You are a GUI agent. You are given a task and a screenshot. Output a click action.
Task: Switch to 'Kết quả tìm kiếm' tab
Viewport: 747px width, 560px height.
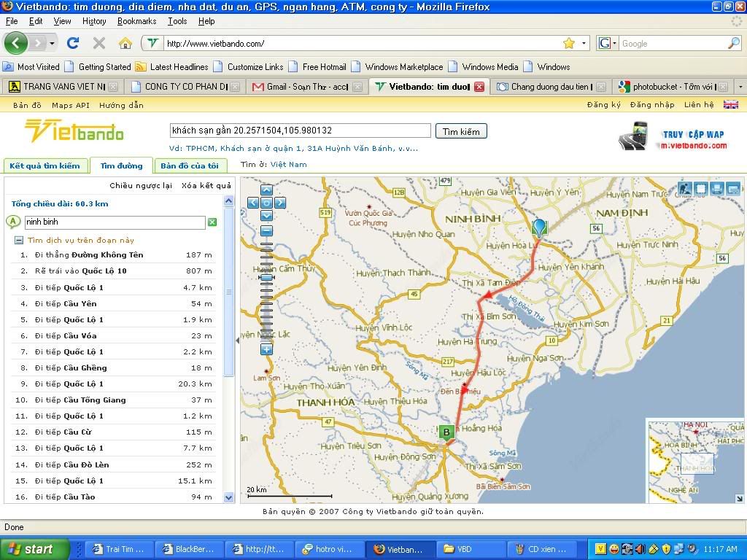(x=45, y=166)
